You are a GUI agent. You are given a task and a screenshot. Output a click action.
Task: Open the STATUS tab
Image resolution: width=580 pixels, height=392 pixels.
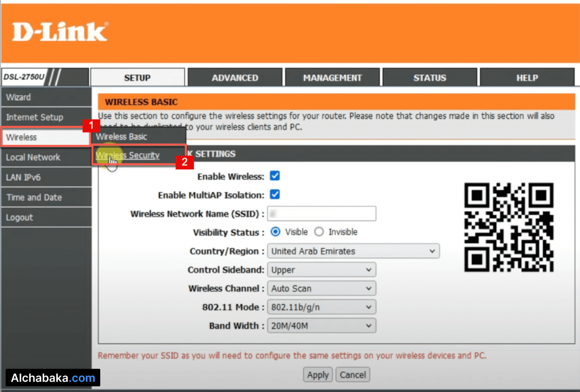(x=429, y=78)
